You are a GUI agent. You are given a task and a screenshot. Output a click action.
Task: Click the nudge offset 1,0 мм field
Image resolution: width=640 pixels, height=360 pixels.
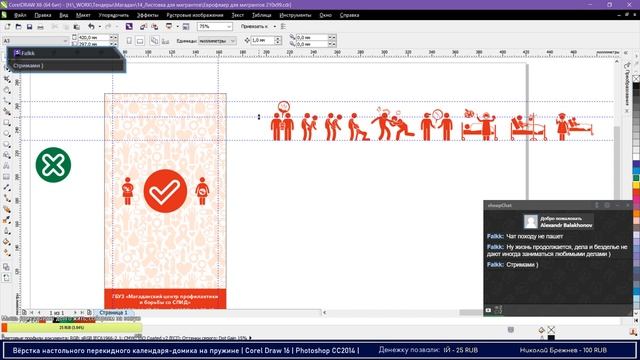coord(262,40)
